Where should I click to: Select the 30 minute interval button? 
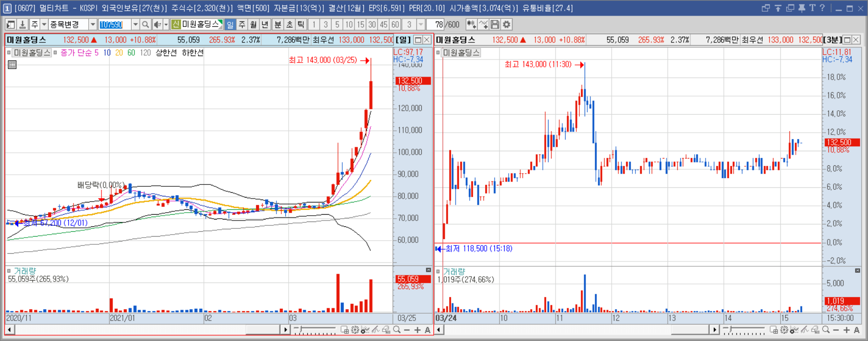coord(372,24)
